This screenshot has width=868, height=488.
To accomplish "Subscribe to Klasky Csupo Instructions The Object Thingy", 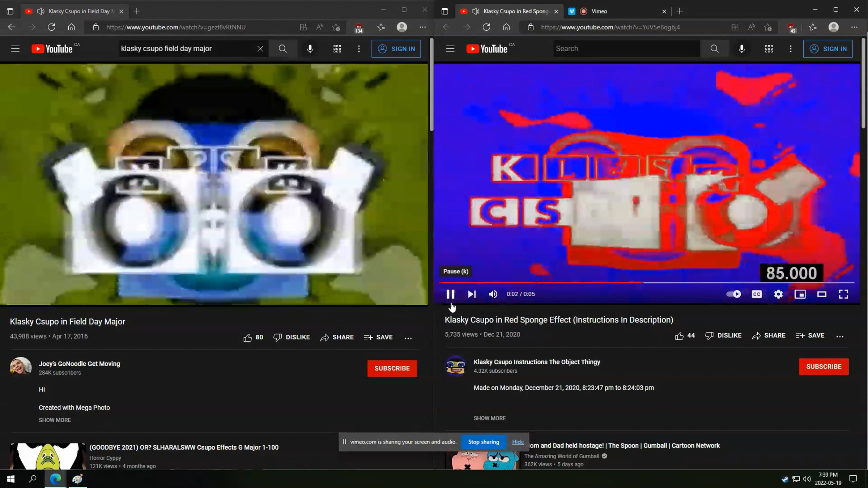I will coord(824,367).
